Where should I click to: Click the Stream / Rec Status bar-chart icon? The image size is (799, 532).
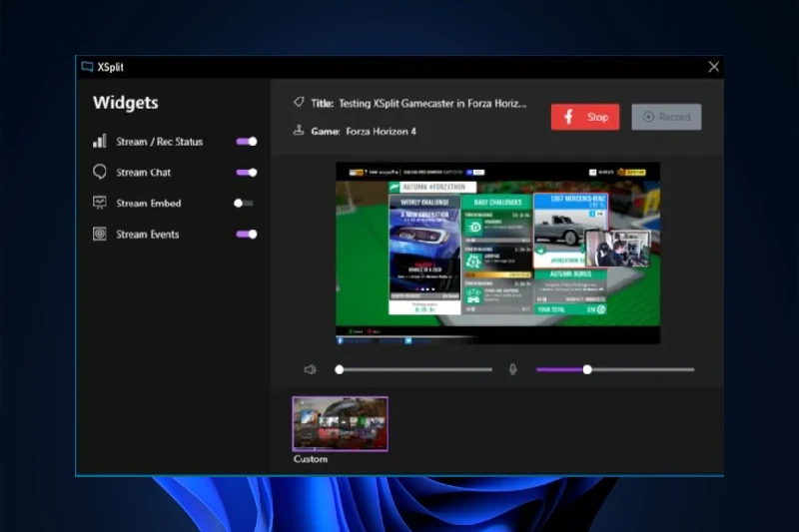tap(100, 142)
